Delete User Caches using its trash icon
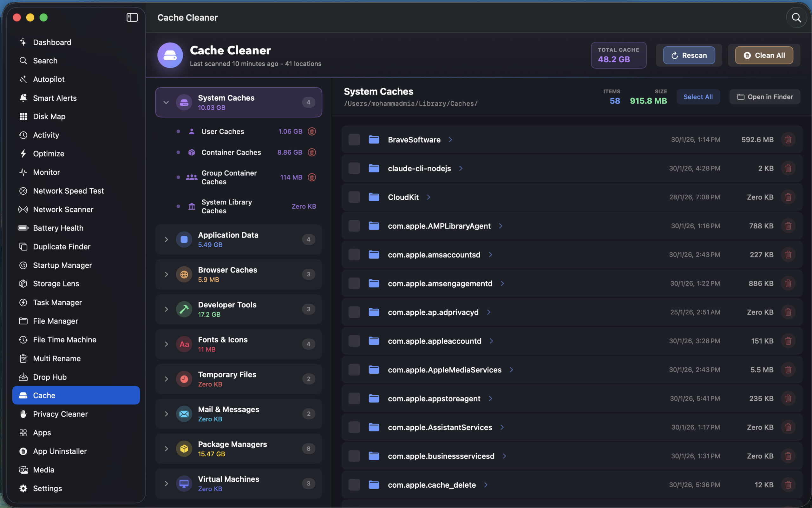This screenshot has height=508, width=812. click(312, 131)
